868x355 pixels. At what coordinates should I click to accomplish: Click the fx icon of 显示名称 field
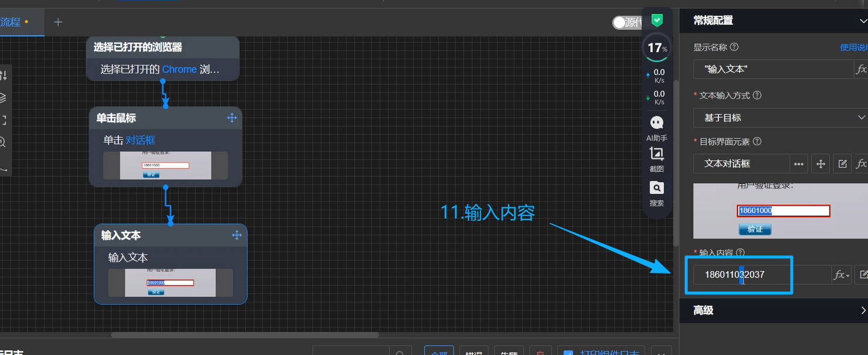(x=861, y=69)
